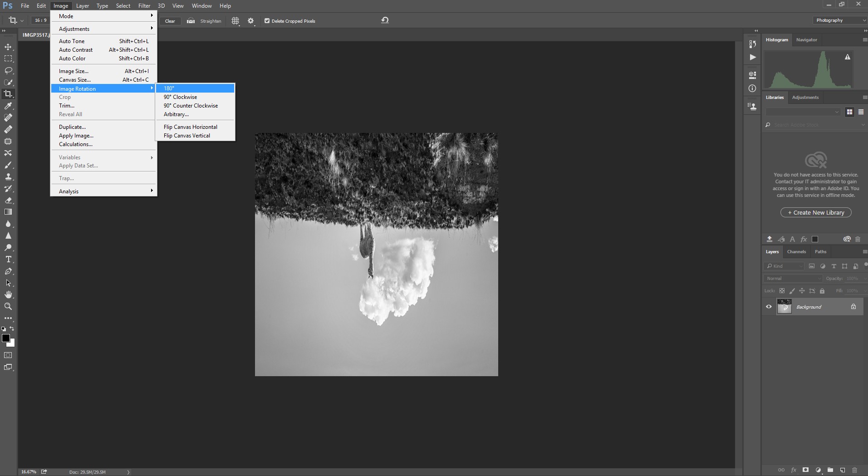Select the Eyedropper tool
868x476 pixels.
point(8,106)
